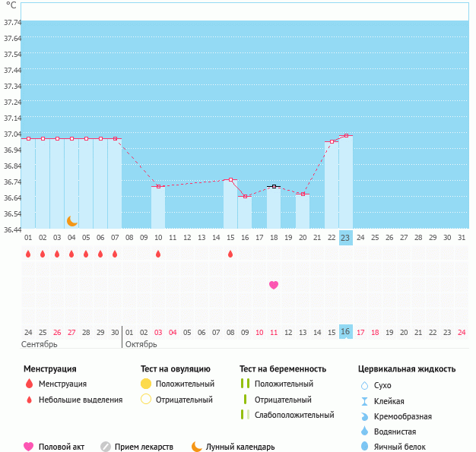Click the Клейкая hourglass icon in legend
The width and height of the screenshot is (476, 452).
click(x=364, y=401)
